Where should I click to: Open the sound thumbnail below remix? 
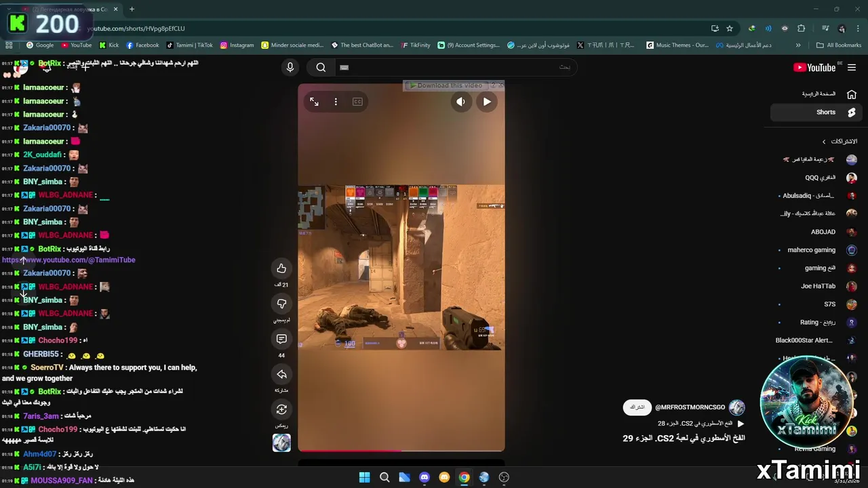[x=281, y=443]
